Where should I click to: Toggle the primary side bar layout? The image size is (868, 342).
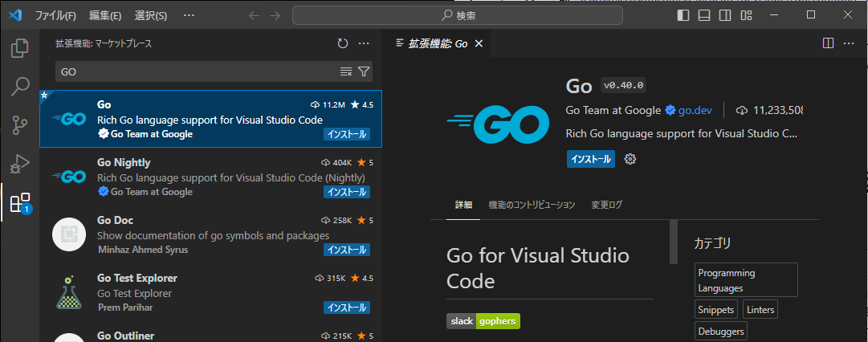[683, 15]
